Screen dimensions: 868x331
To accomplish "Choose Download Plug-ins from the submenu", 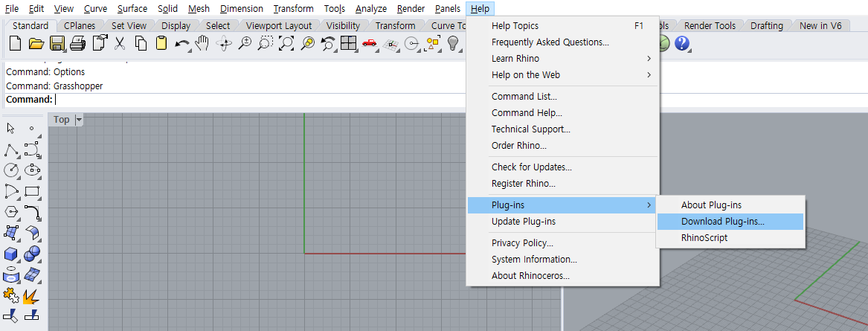I will 730,222.
